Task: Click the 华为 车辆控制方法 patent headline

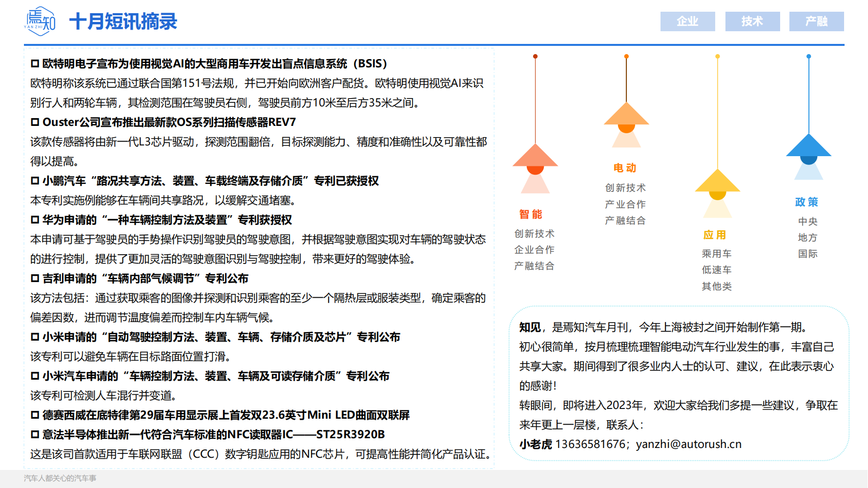Action: coord(167,220)
